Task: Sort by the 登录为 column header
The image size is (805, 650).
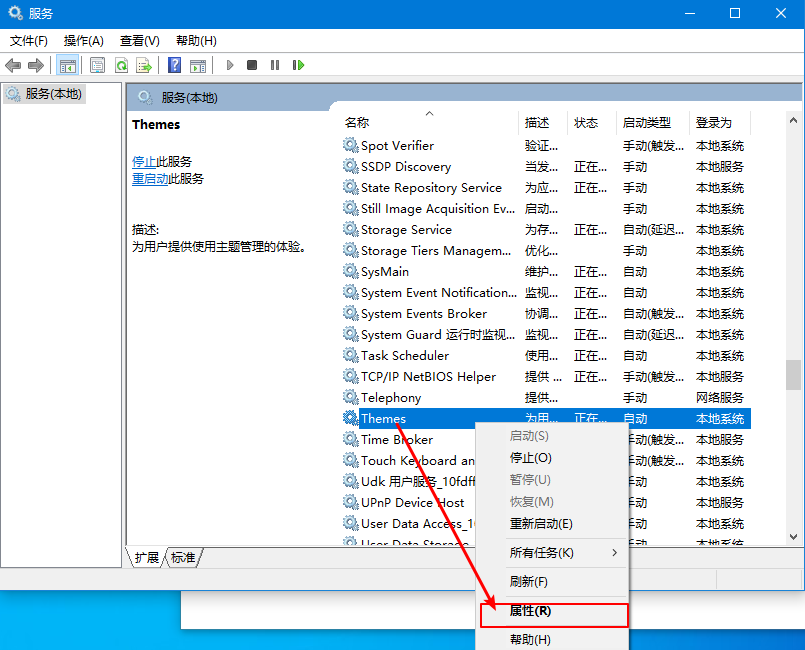Action: [720, 122]
